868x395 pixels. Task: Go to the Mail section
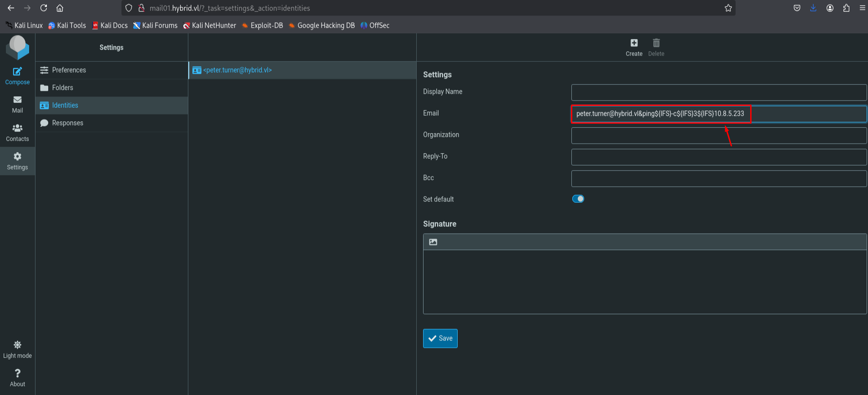tap(17, 105)
